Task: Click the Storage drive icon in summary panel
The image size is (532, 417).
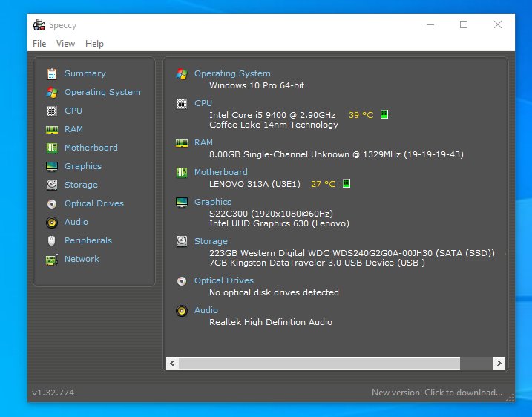Action: (182, 241)
